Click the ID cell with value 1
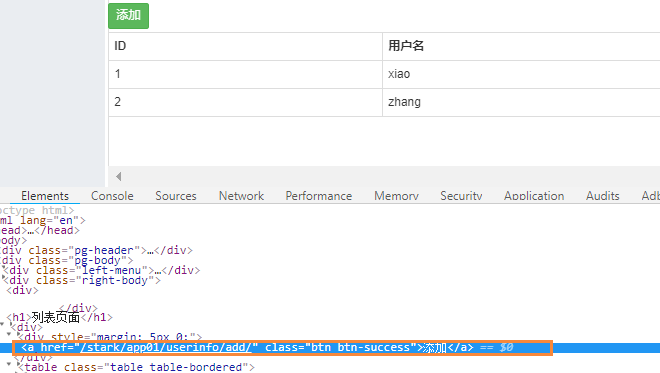 coord(245,74)
